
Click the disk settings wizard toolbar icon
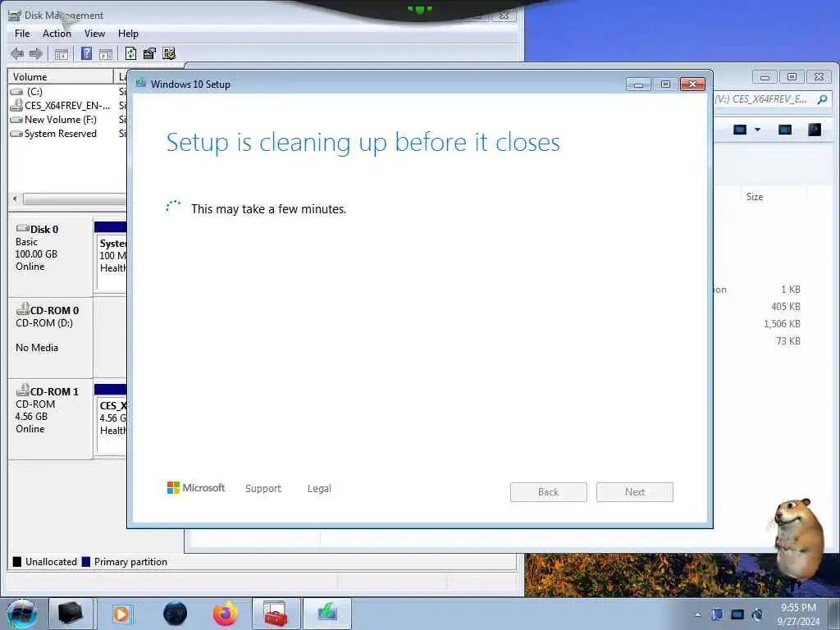(x=169, y=53)
